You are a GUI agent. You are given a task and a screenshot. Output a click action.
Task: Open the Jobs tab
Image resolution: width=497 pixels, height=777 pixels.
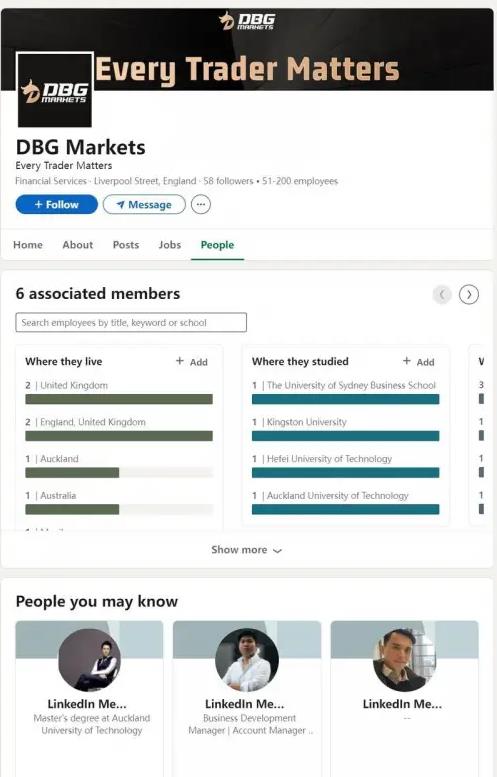pos(170,245)
